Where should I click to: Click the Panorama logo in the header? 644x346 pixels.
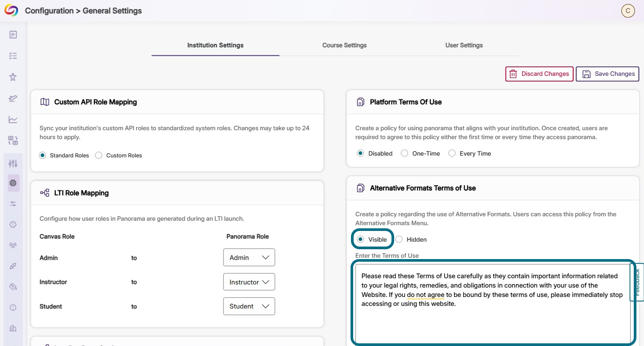pos(11,11)
